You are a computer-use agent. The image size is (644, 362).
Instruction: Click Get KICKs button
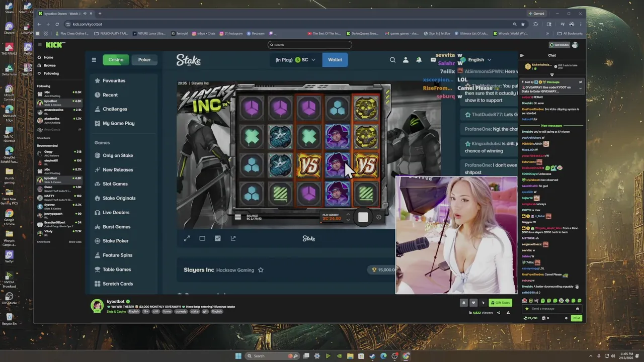(x=559, y=45)
